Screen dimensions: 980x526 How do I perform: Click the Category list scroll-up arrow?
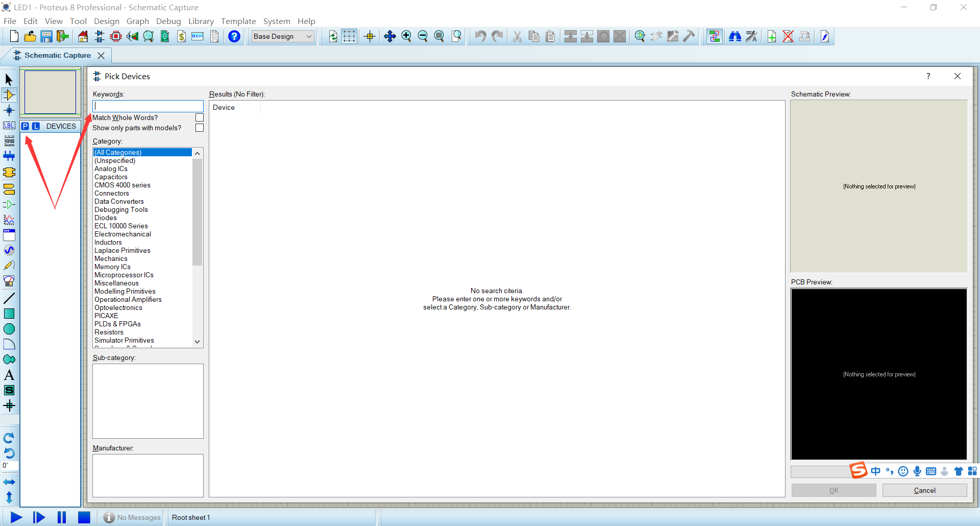tap(198, 153)
